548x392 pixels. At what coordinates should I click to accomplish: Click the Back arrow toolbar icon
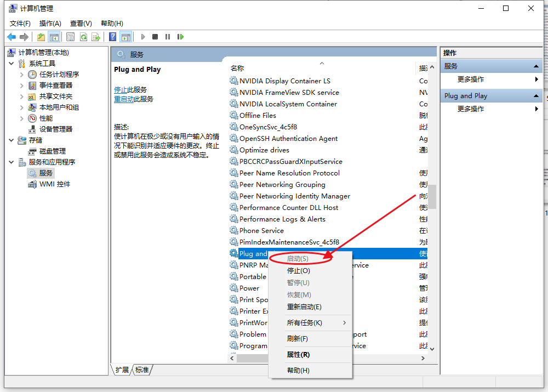[12, 37]
